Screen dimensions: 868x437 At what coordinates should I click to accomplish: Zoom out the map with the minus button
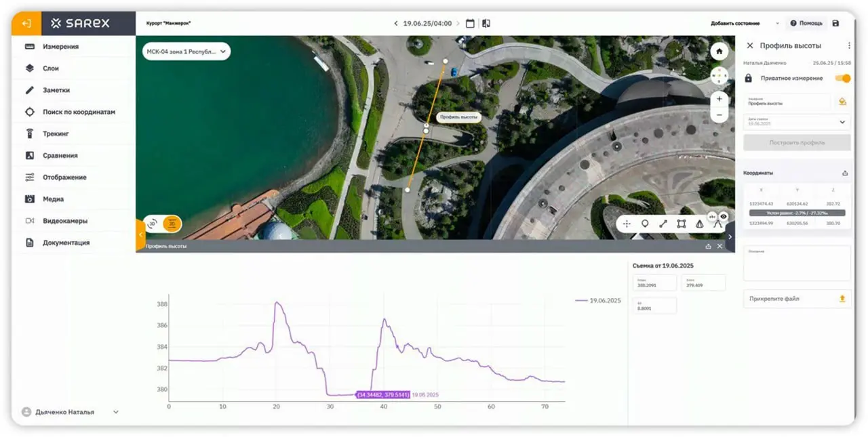click(719, 115)
